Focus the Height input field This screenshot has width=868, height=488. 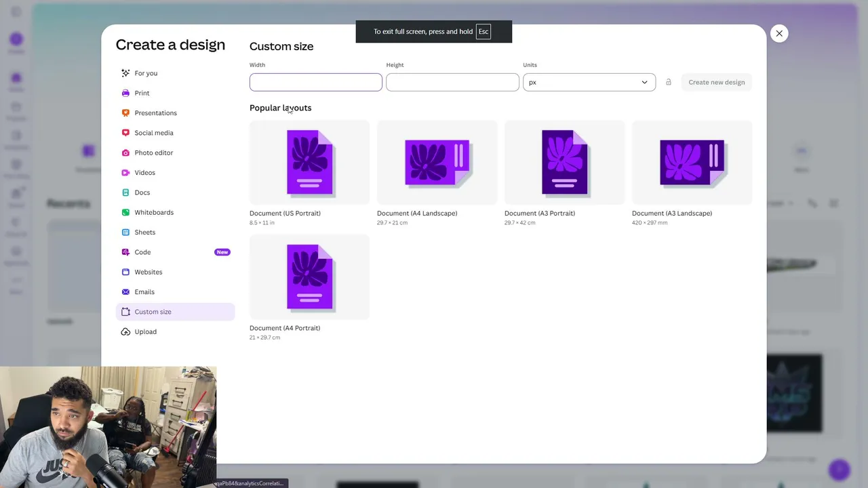pos(452,82)
